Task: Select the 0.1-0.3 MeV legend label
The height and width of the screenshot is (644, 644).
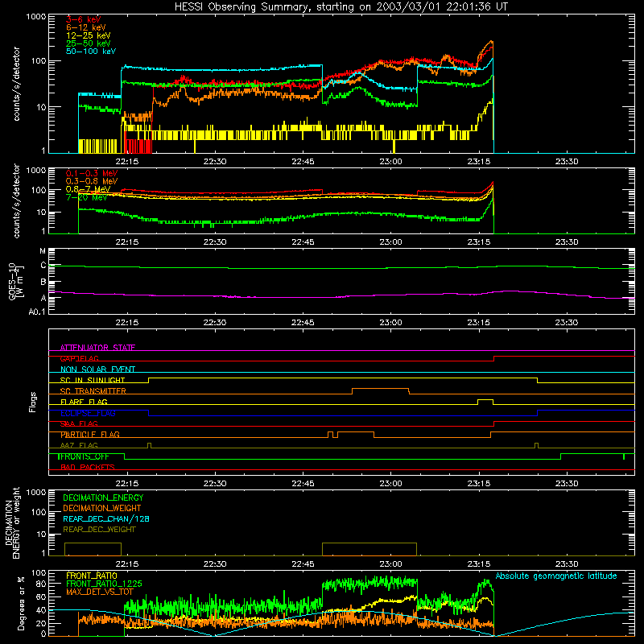Action: pyautogui.click(x=92, y=173)
